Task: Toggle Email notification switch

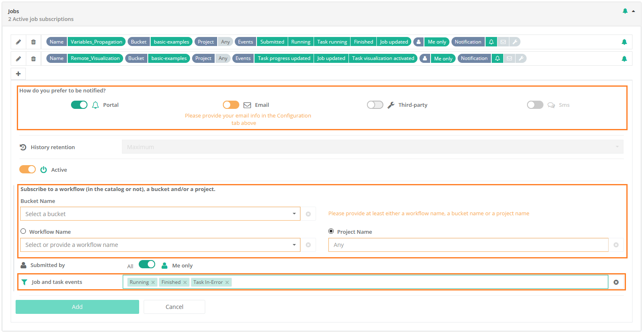Action: point(231,105)
